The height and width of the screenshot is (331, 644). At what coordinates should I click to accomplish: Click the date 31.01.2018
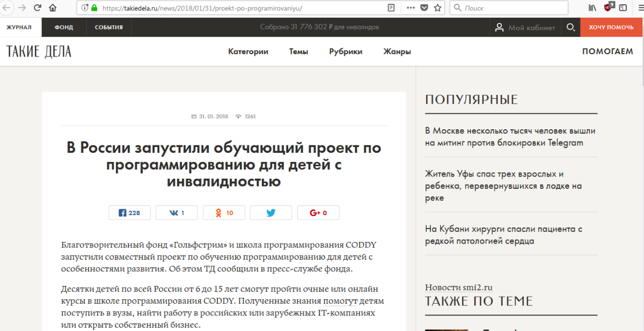(x=214, y=116)
